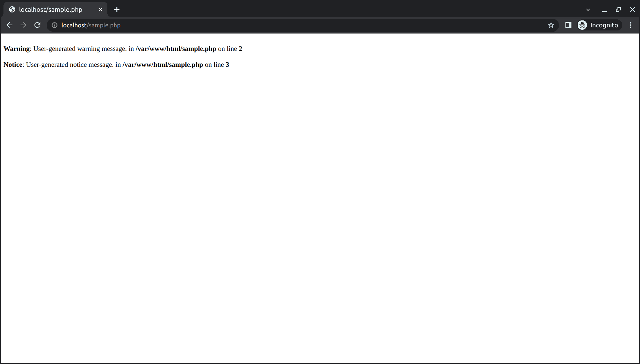Close the sample.php tab
Screen dimensions: 640x364
100,9
